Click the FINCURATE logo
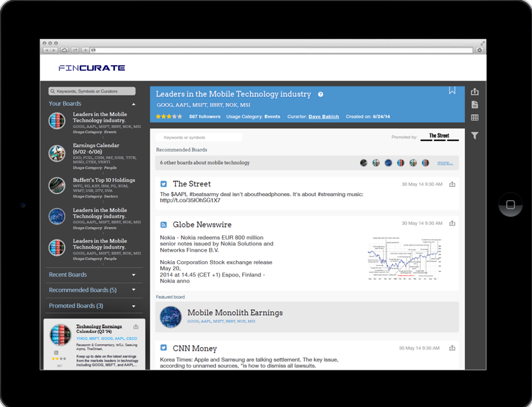 [91, 68]
